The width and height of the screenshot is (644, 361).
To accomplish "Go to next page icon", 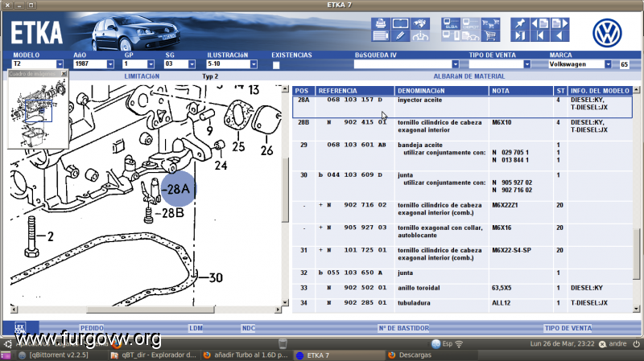I will (559, 23).
